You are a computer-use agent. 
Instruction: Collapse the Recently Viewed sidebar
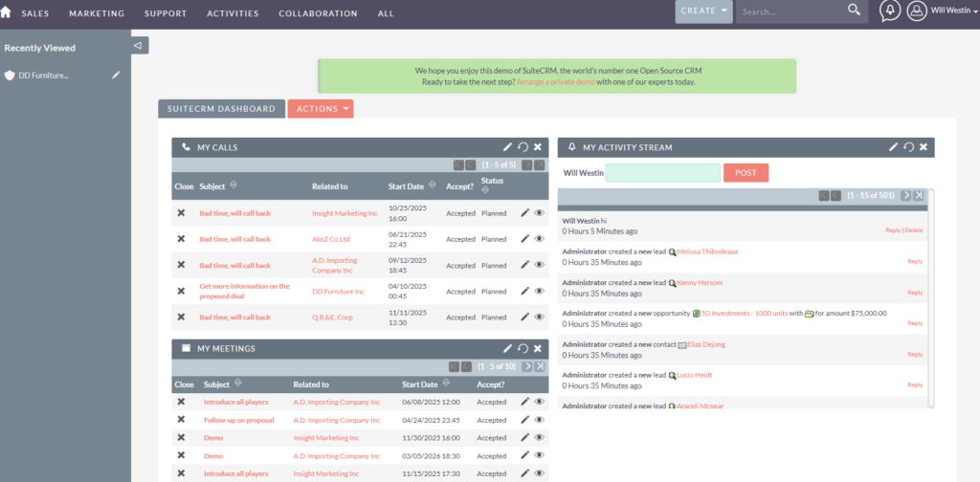138,45
